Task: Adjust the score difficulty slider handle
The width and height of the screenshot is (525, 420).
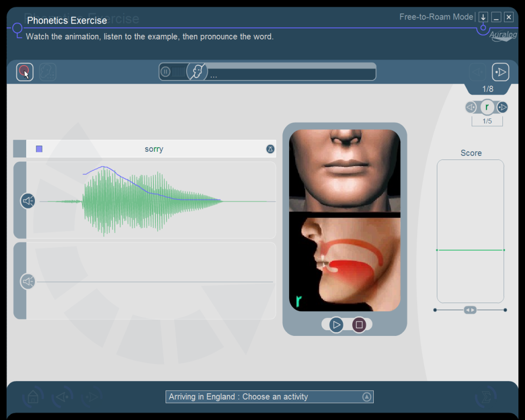Action: [470, 310]
